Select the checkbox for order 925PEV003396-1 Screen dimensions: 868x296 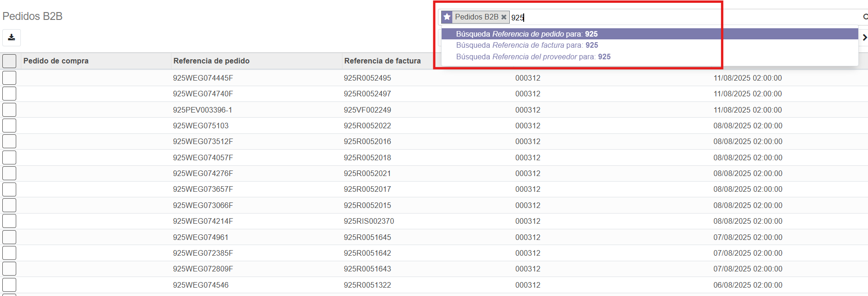click(x=9, y=110)
